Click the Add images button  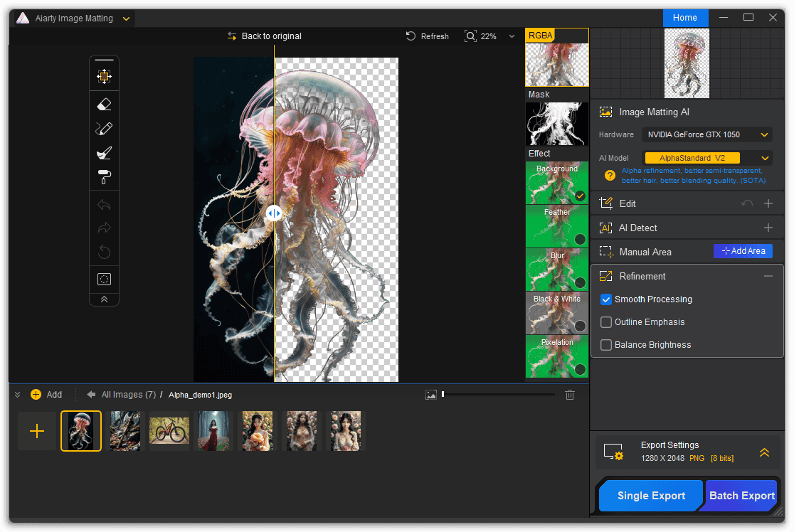pos(46,395)
